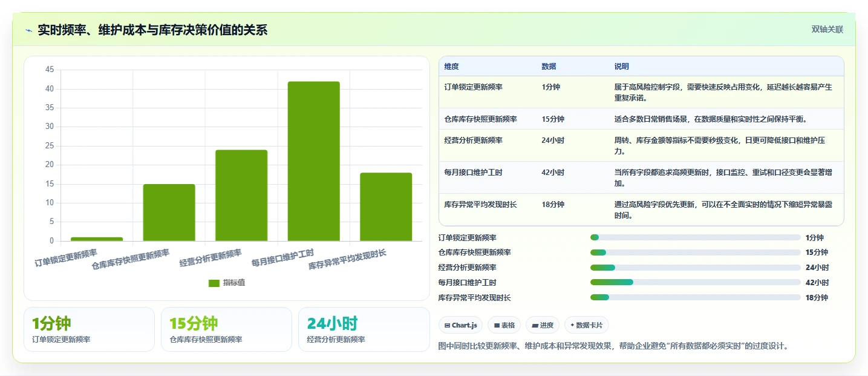Viewport: 868px width, 376px height.
Task: Click the chart caption text below the tags
Action: coord(613,346)
